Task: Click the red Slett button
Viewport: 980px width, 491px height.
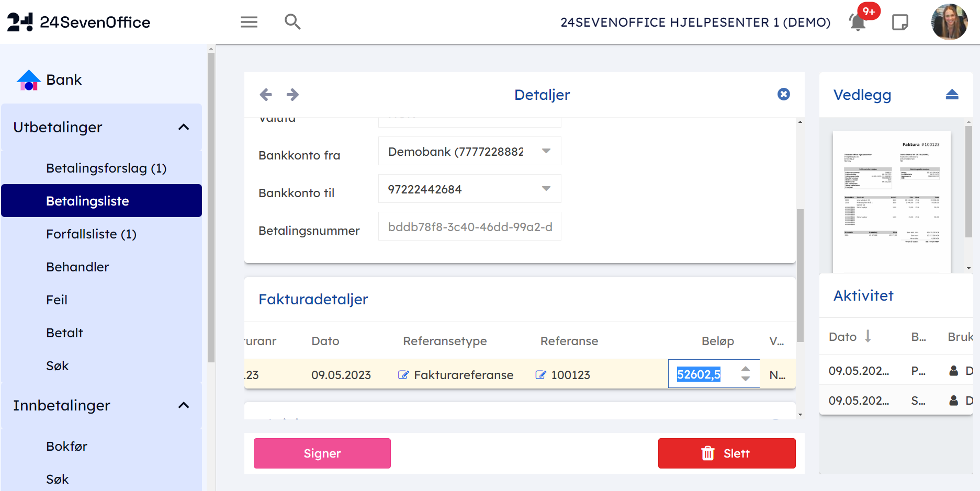Action: click(726, 453)
